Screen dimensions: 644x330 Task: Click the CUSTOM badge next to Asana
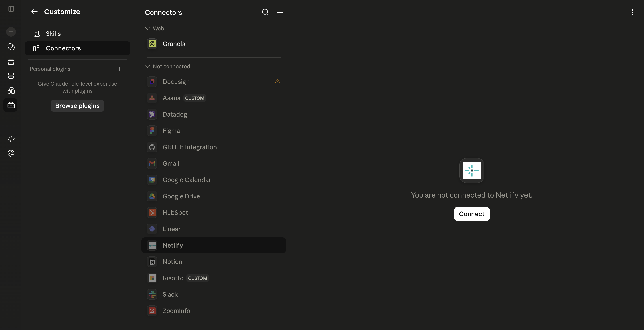coord(194,98)
